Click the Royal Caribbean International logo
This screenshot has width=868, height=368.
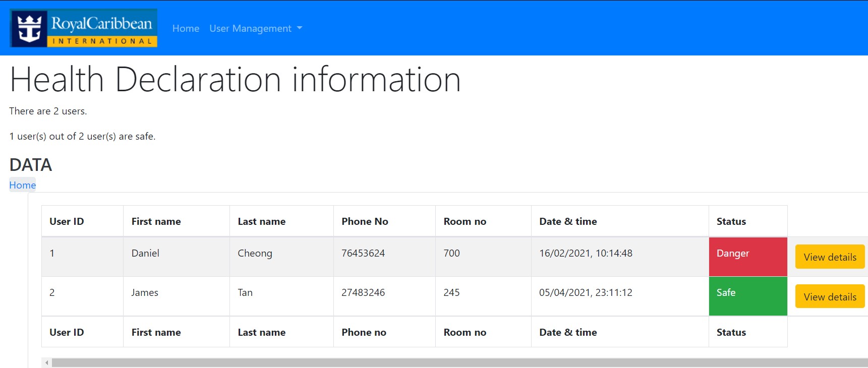point(84,28)
